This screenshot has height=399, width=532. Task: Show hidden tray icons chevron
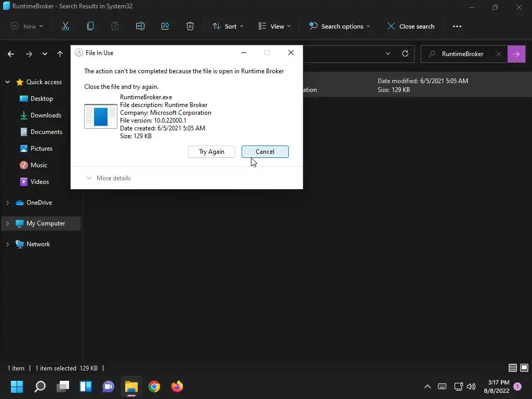[428, 387]
